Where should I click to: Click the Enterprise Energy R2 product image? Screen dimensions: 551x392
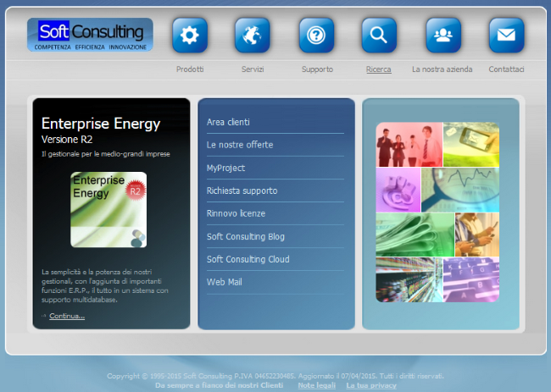(x=109, y=209)
